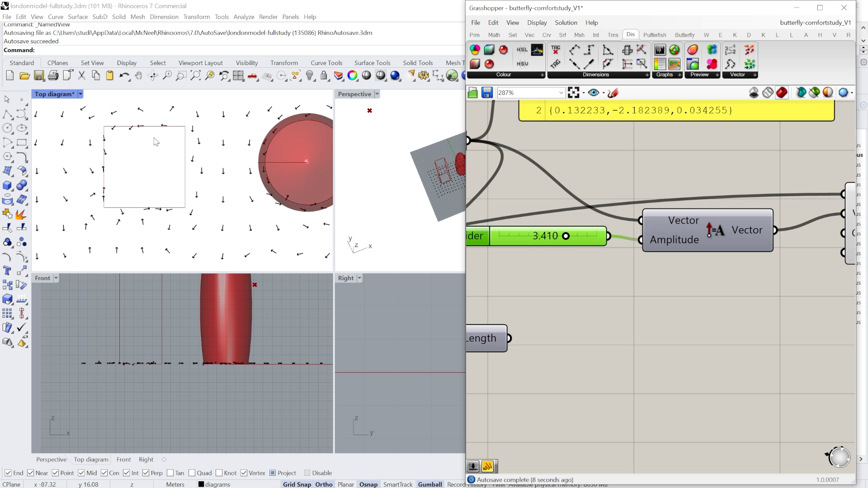Open the Top diagram viewport dropdown arrow

click(x=80, y=94)
